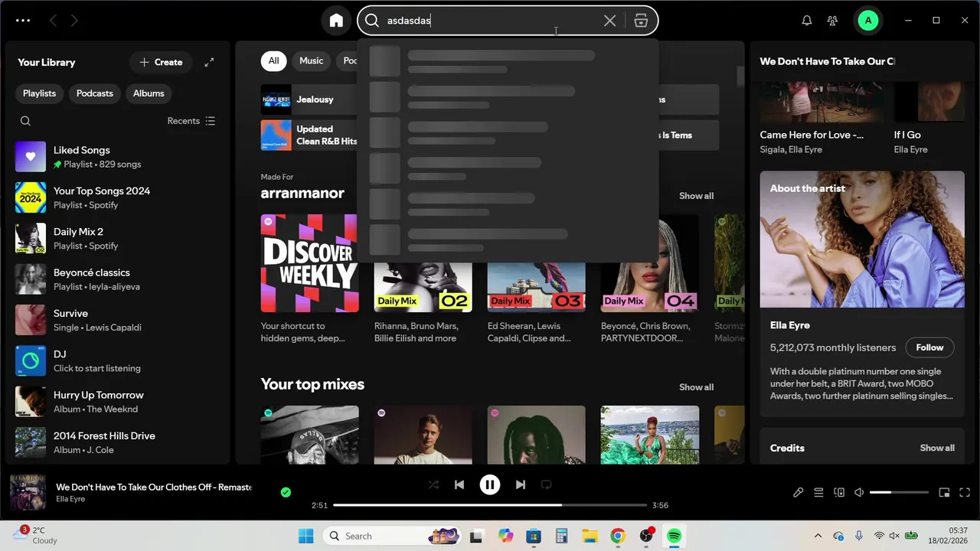Open Connect to a device
The height and width of the screenshot is (551, 980).
(x=839, y=493)
